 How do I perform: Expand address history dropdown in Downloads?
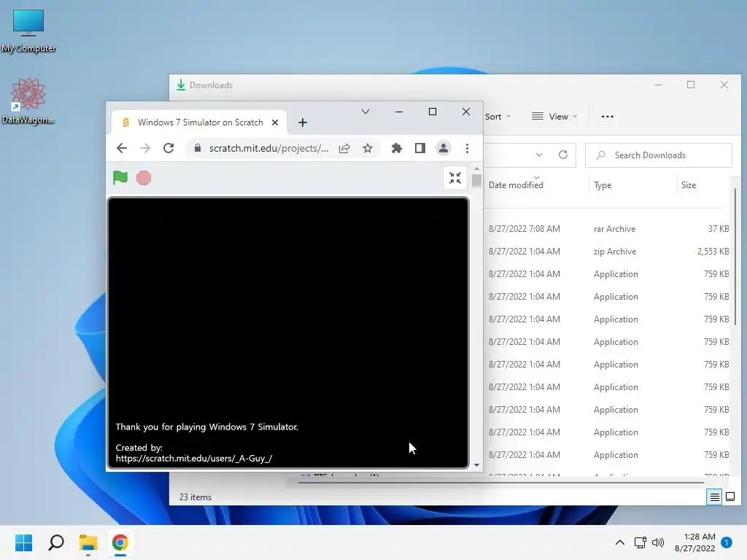click(539, 155)
